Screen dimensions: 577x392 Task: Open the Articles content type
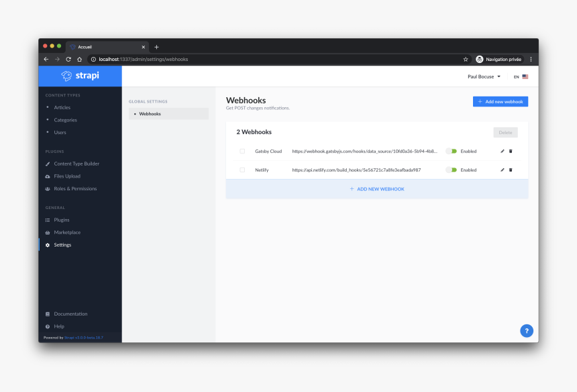click(62, 107)
